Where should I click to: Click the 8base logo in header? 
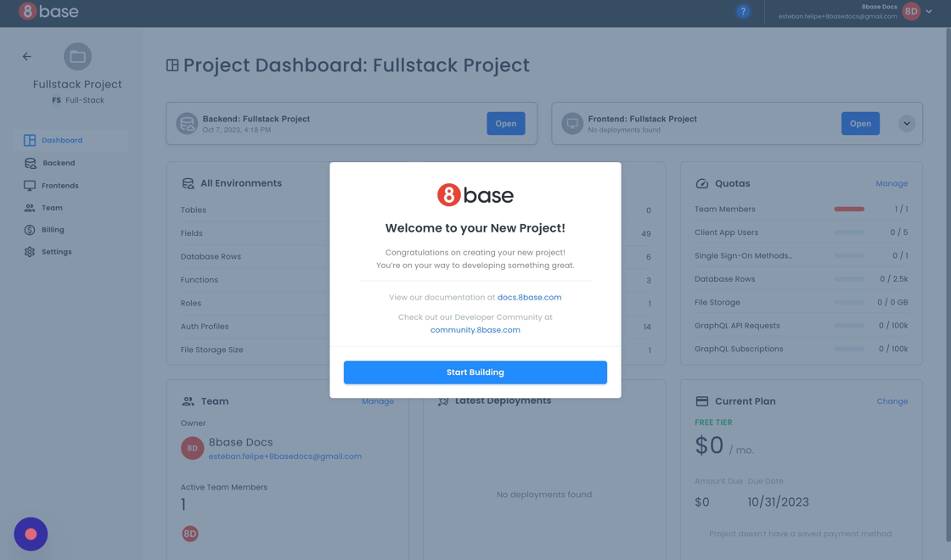[48, 12]
